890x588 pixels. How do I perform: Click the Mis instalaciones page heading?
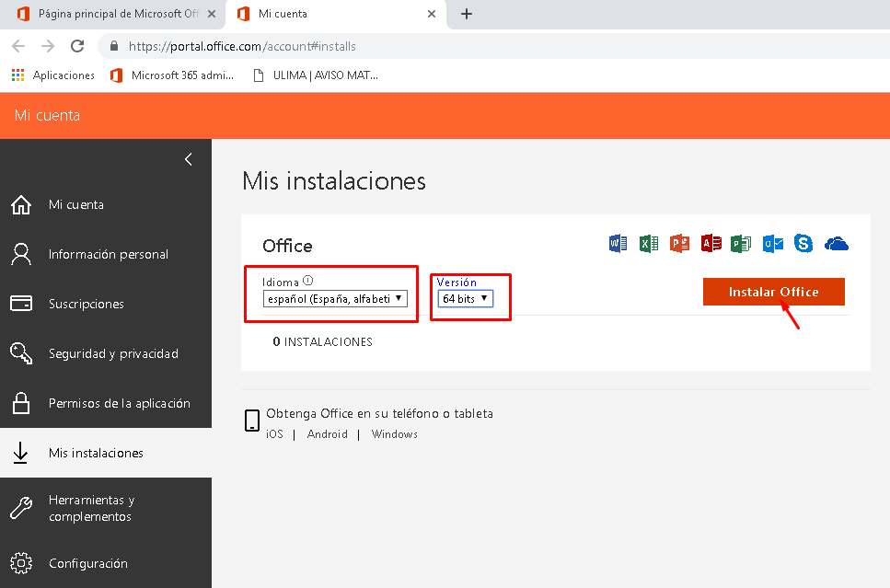(334, 181)
